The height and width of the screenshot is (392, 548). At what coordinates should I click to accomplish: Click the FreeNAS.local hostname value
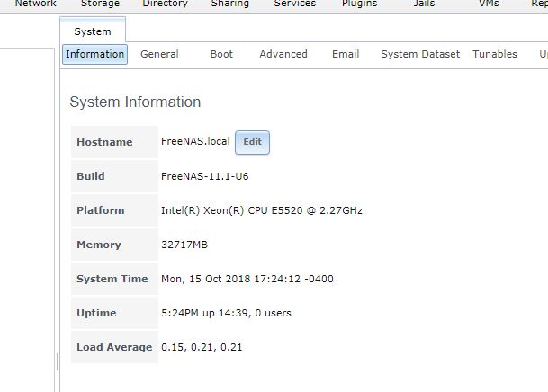pyautogui.click(x=195, y=141)
